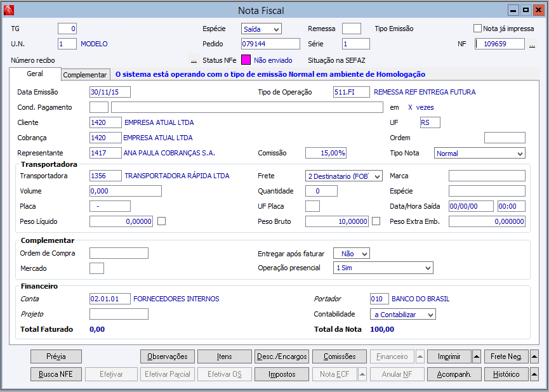Click the Remessa input field
Viewport: 549px width, 392px height.
(x=352, y=29)
